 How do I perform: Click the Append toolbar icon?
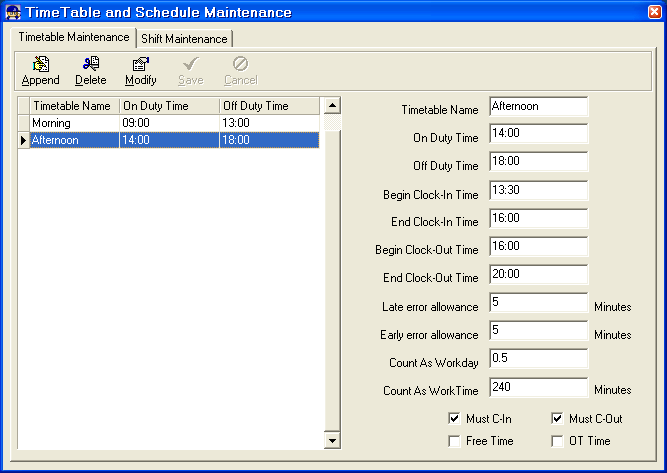41,64
